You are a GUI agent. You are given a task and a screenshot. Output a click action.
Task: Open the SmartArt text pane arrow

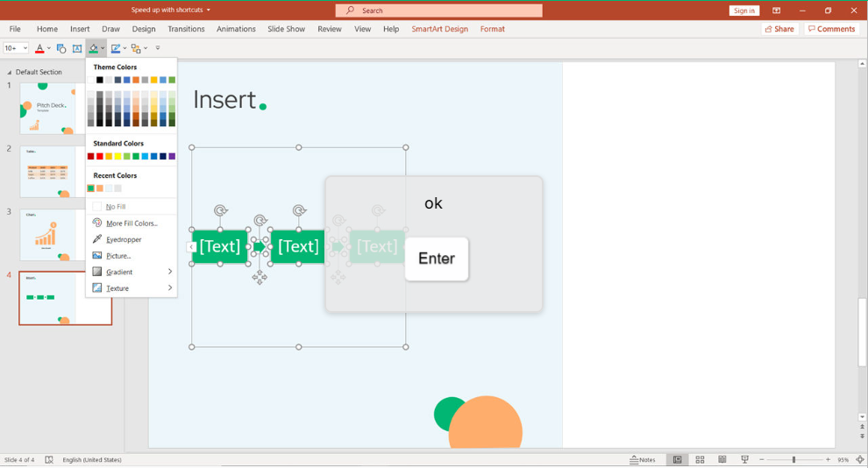coord(191,247)
